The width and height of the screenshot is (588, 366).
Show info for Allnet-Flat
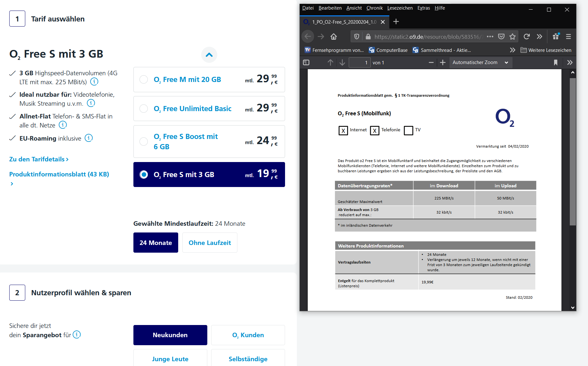pyautogui.click(x=63, y=125)
